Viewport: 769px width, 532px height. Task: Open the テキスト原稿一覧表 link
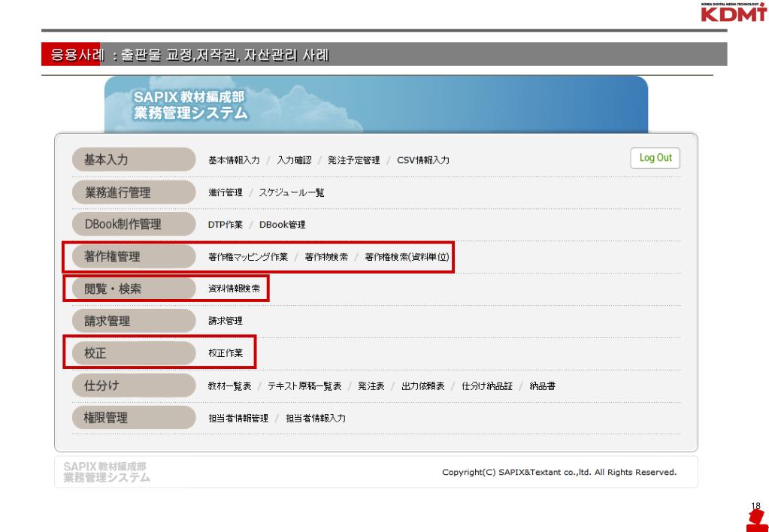point(304,386)
